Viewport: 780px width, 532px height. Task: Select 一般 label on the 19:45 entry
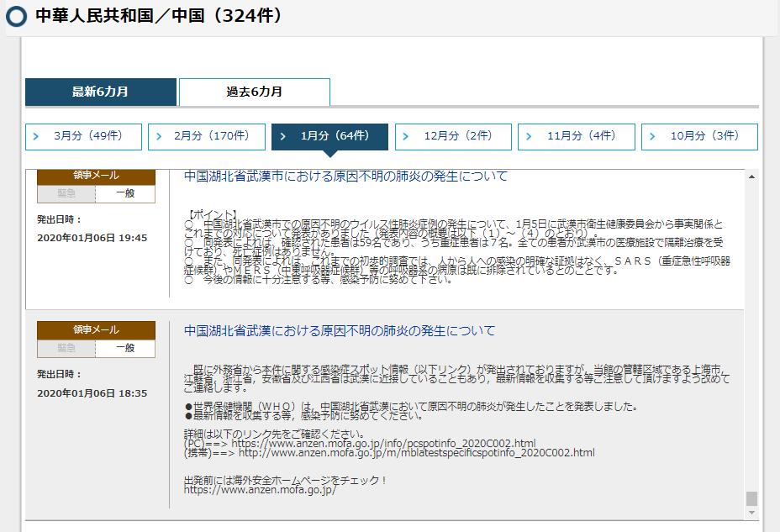tap(124, 194)
